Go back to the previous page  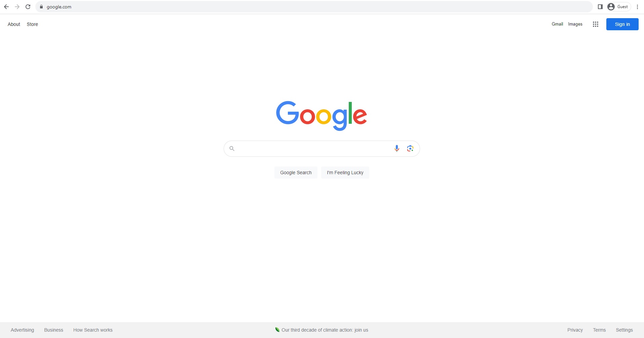tap(6, 7)
